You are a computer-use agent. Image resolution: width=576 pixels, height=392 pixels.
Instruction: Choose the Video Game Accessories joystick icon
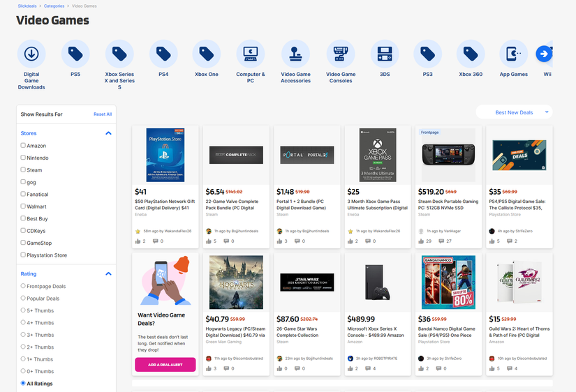coord(295,54)
